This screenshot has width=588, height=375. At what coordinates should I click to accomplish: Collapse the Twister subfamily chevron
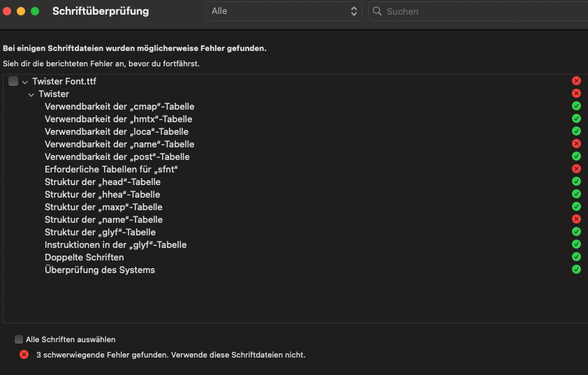coord(31,94)
